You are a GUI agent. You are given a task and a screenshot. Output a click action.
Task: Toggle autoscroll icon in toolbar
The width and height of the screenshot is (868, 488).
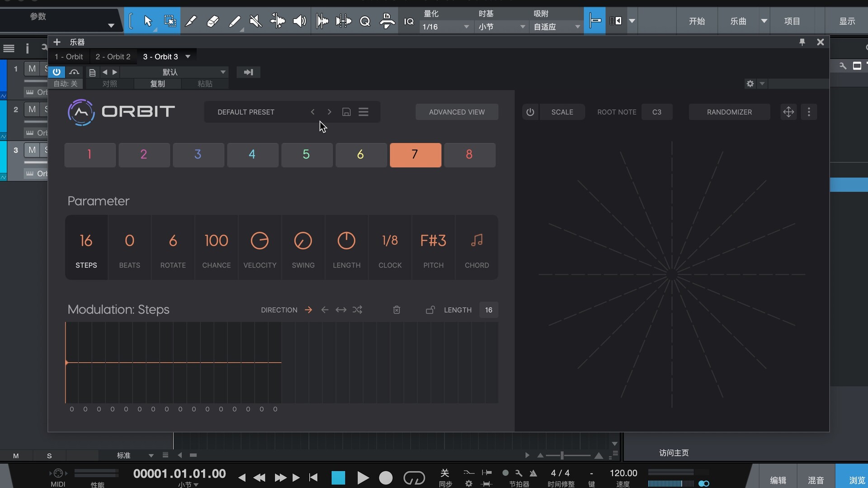[615, 21]
